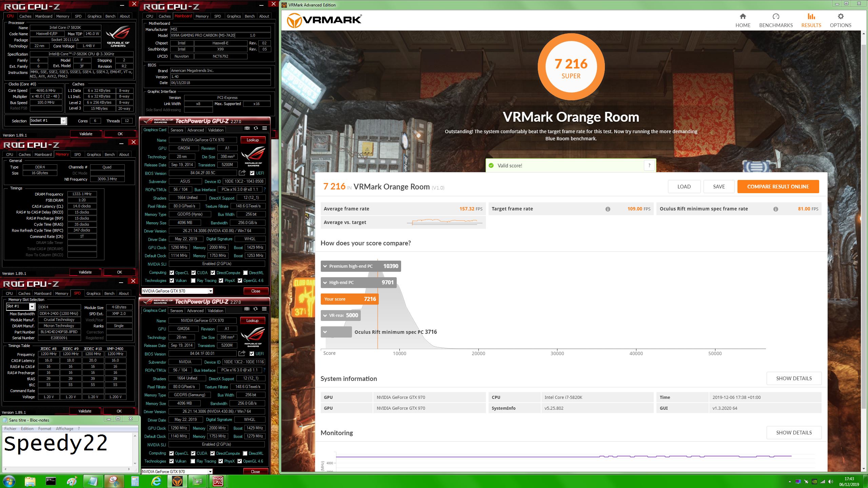868x488 pixels.
Task: Open Socket #1 selection dropdown in CPU-Z
Action: [x=63, y=121]
